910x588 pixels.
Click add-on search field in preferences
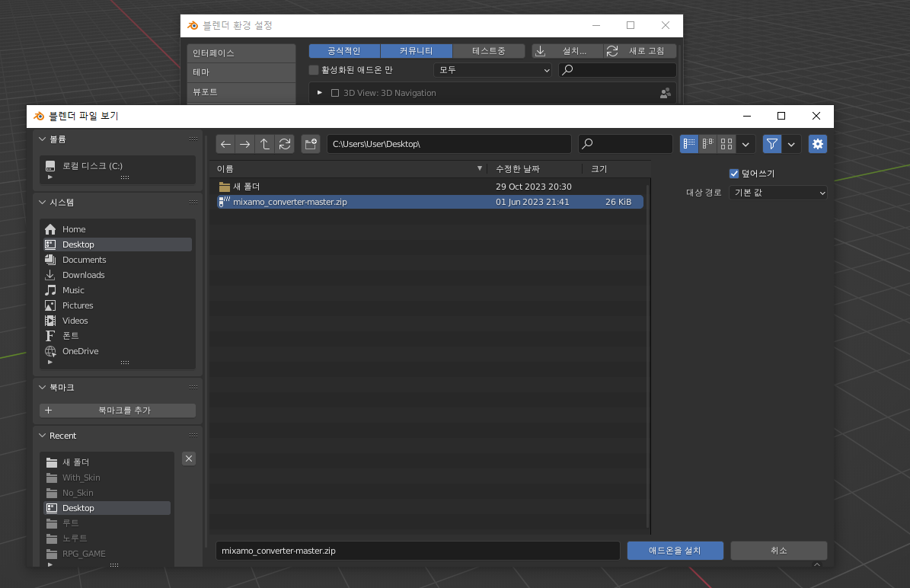click(618, 70)
